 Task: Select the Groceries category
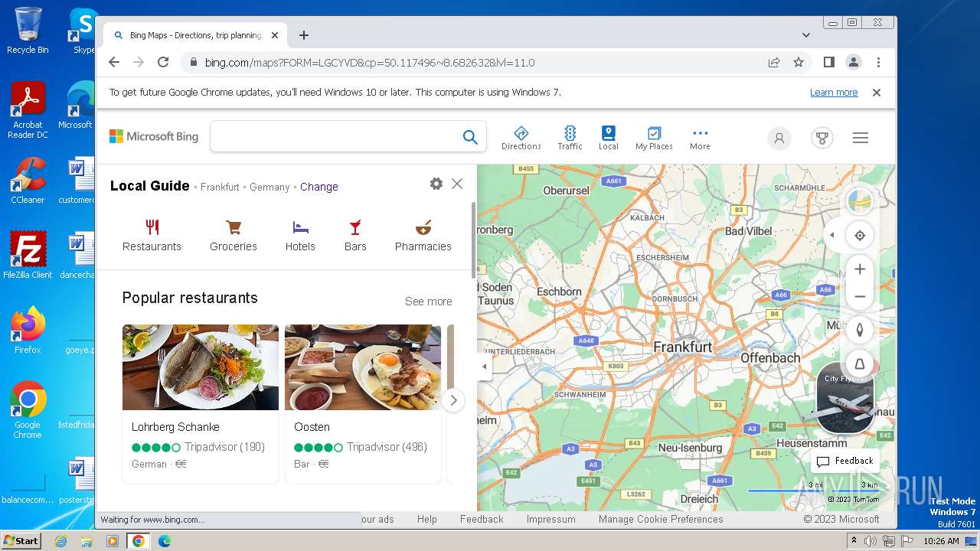coord(234,236)
